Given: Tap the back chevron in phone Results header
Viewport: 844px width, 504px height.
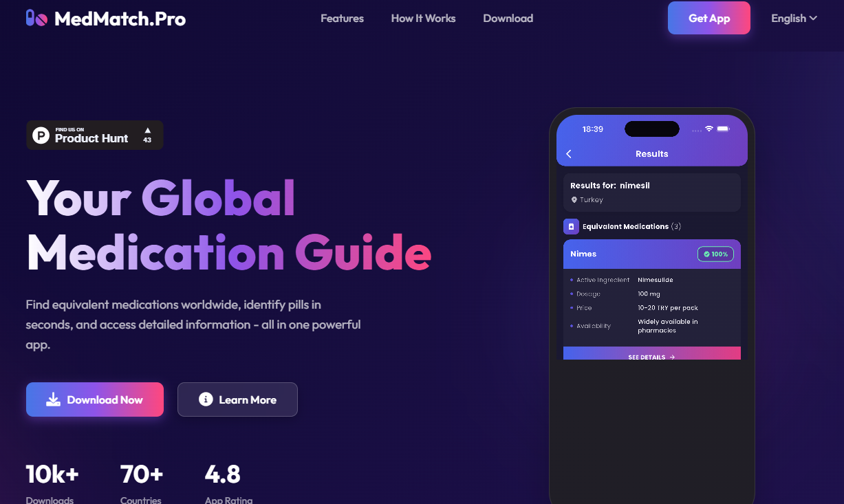Looking at the screenshot, I should (569, 154).
